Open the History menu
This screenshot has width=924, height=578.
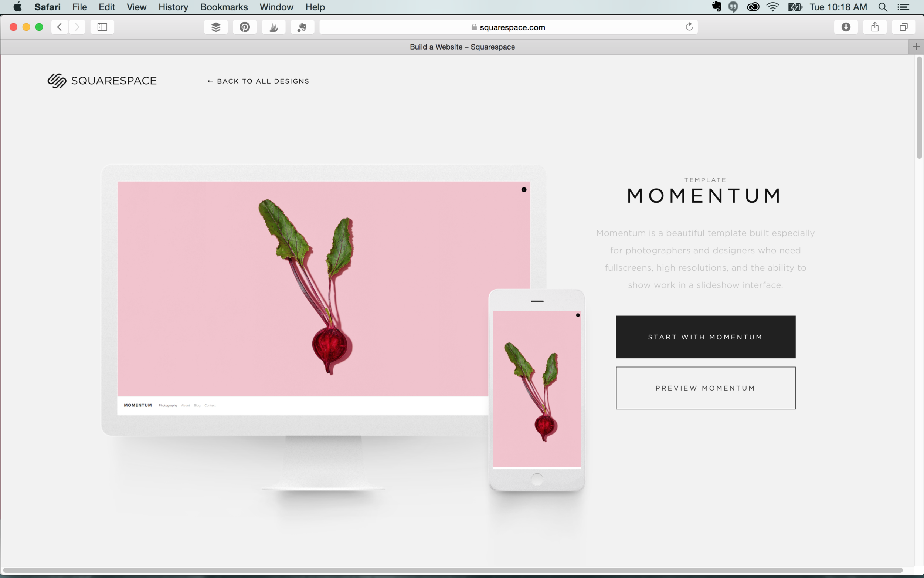pyautogui.click(x=173, y=7)
